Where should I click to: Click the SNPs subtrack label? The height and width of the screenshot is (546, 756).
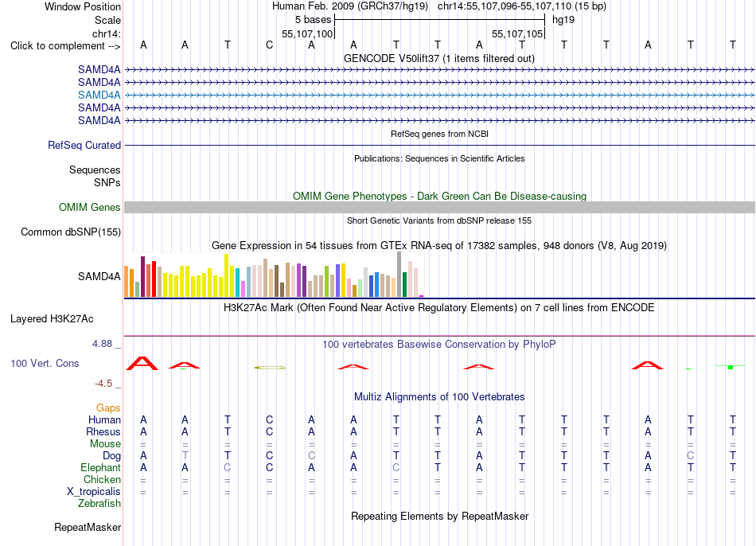[x=107, y=182]
